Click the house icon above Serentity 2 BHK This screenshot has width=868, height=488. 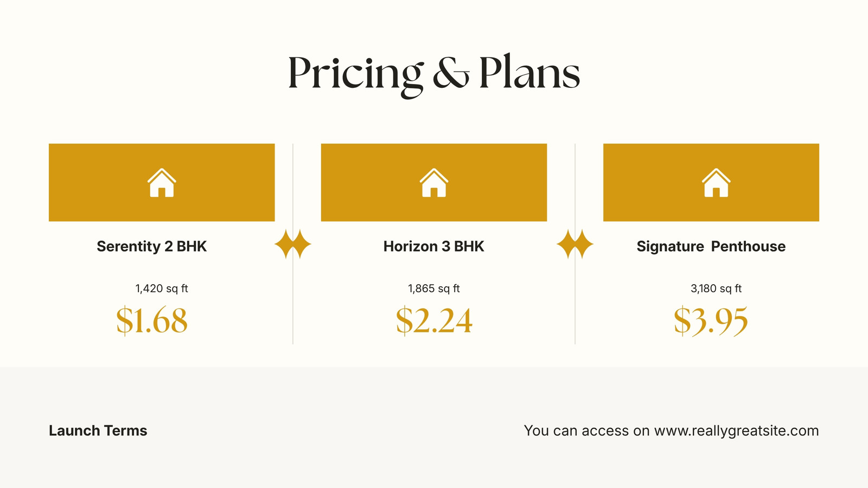click(x=162, y=183)
